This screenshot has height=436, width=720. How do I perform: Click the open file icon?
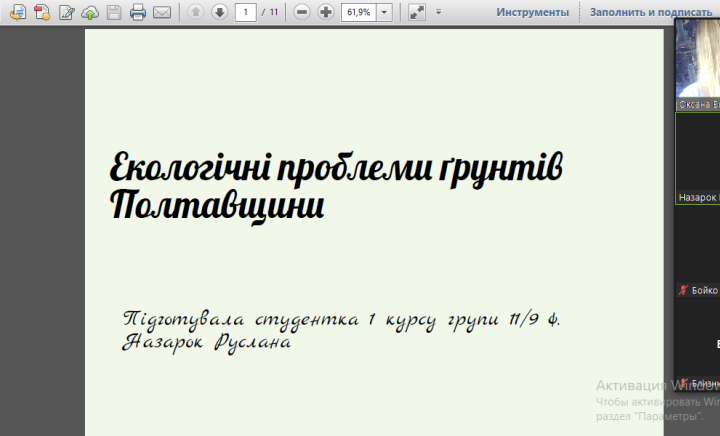tap(16, 12)
